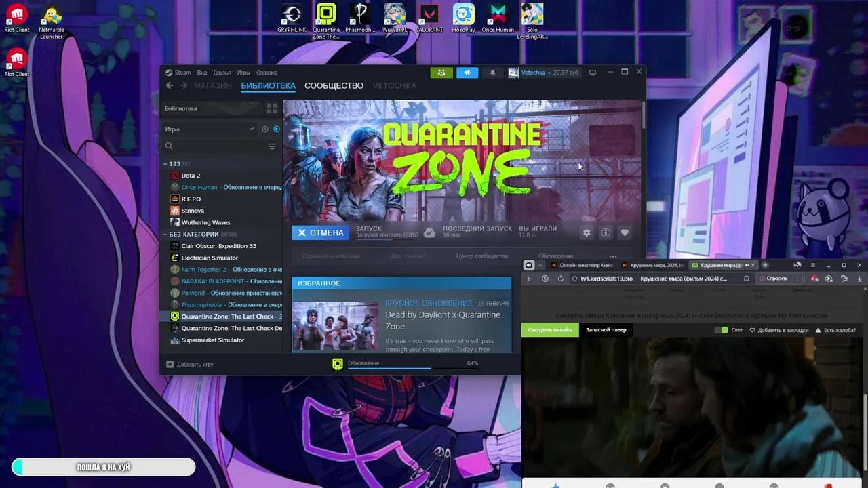
Task: Collapse the БЕЗ КАТЕГОРИИ section
Action: pos(165,234)
